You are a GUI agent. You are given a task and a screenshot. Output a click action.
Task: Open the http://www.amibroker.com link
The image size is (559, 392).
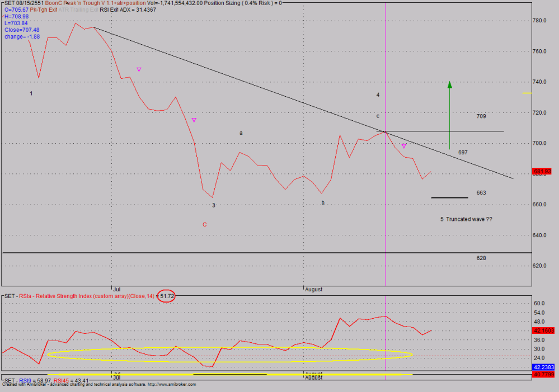(172, 385)
